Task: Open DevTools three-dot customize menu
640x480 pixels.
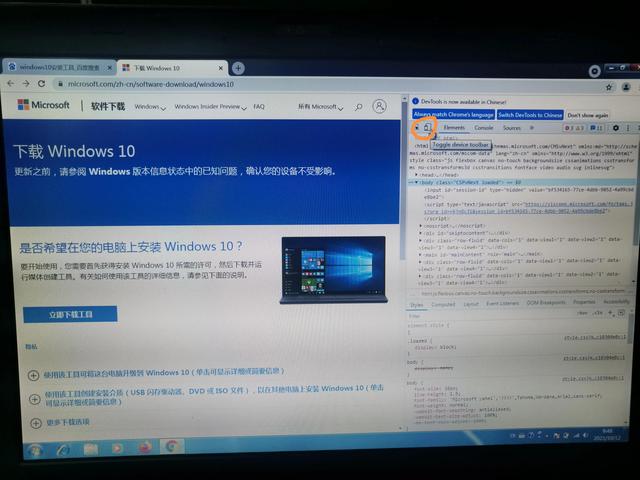Action: 628,128
